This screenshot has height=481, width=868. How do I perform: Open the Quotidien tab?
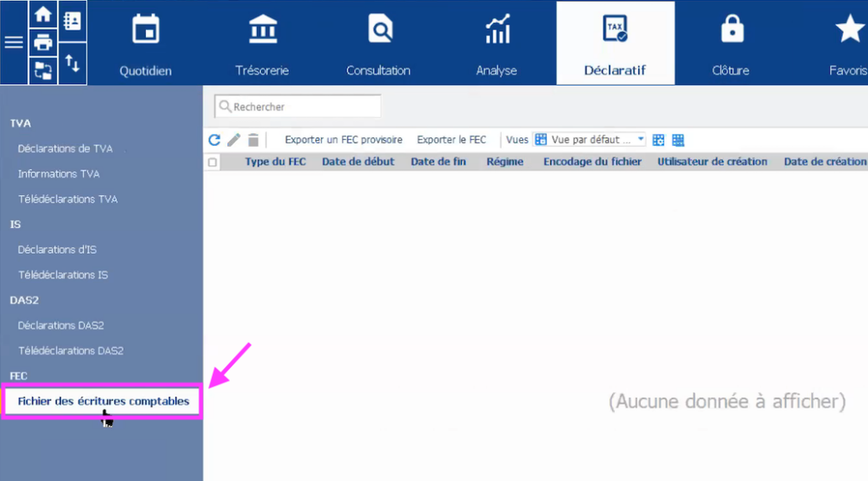(x=146, y=43)
